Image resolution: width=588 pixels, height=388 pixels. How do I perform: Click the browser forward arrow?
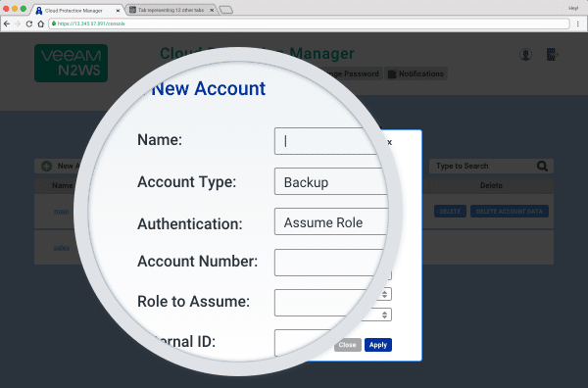point(18,24)
